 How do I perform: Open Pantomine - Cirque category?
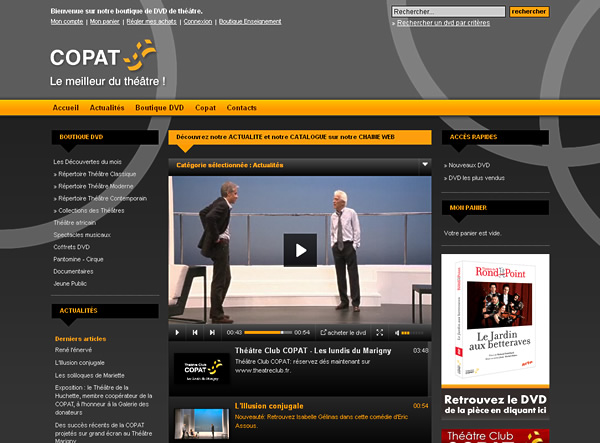tap(78, 259)
